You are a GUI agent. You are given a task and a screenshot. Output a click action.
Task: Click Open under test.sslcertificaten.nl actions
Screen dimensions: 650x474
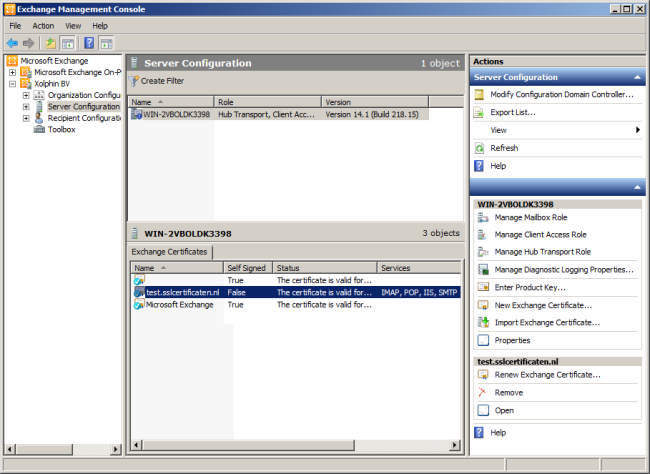pos(504,411)
